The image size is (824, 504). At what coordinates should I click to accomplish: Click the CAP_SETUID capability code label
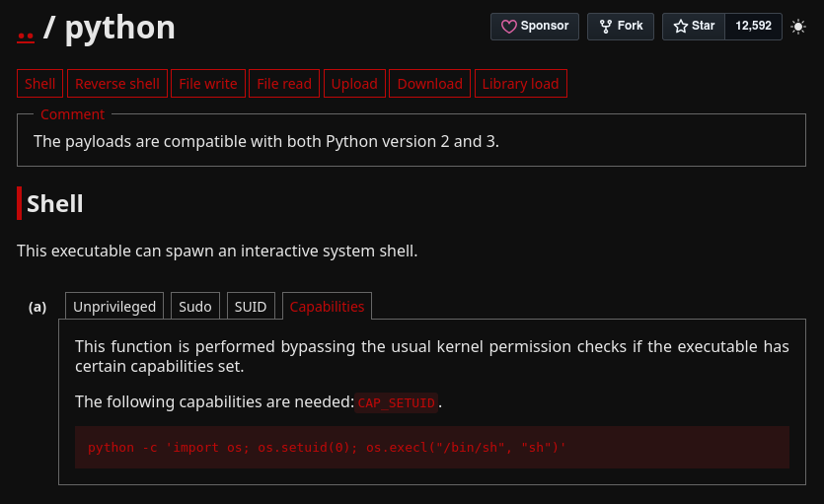(x=396, y=402)
